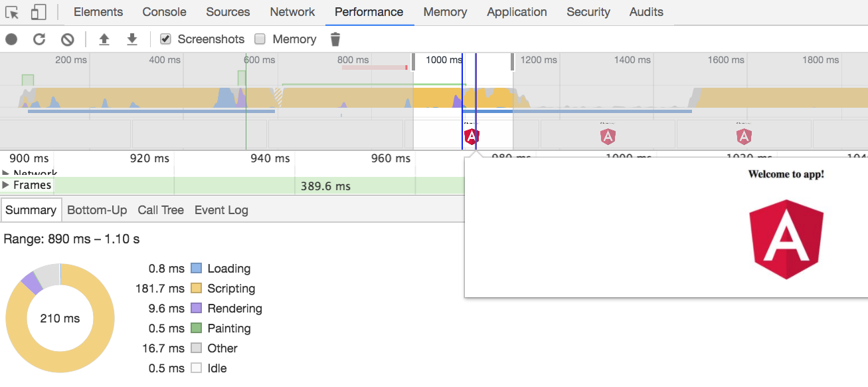Screen dimensions: 868x387
Task: Open the Memory panel tab
Action: [445, 12]
